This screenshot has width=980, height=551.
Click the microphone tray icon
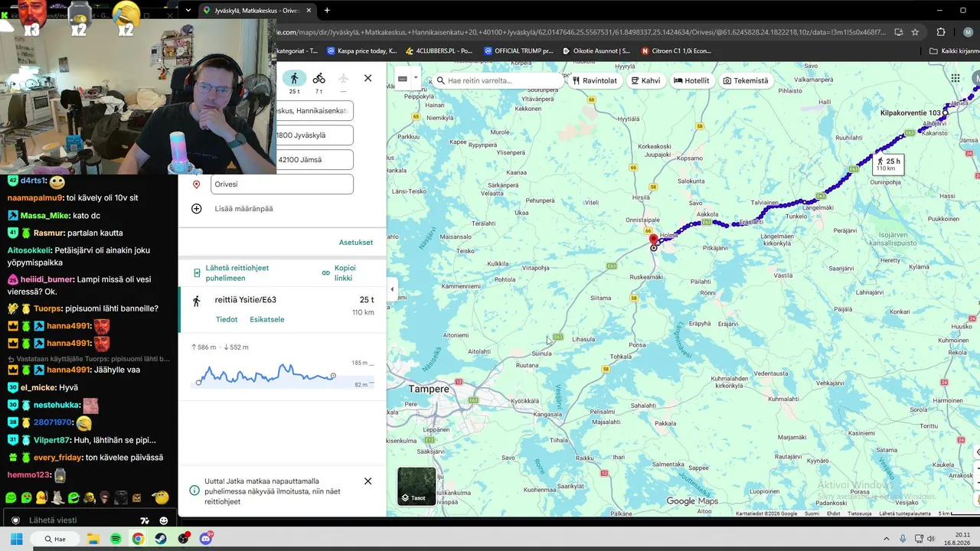(x=903, y=539)
